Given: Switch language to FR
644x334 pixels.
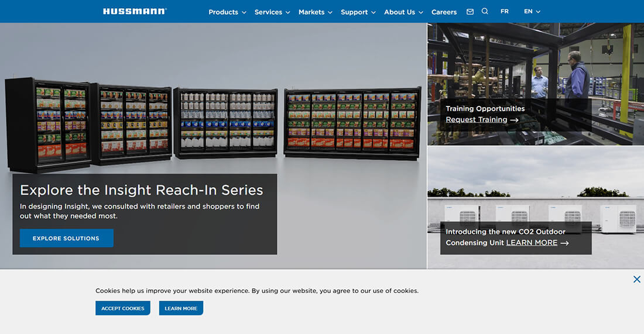Looking at the screenshot, I should coord(505,12).
